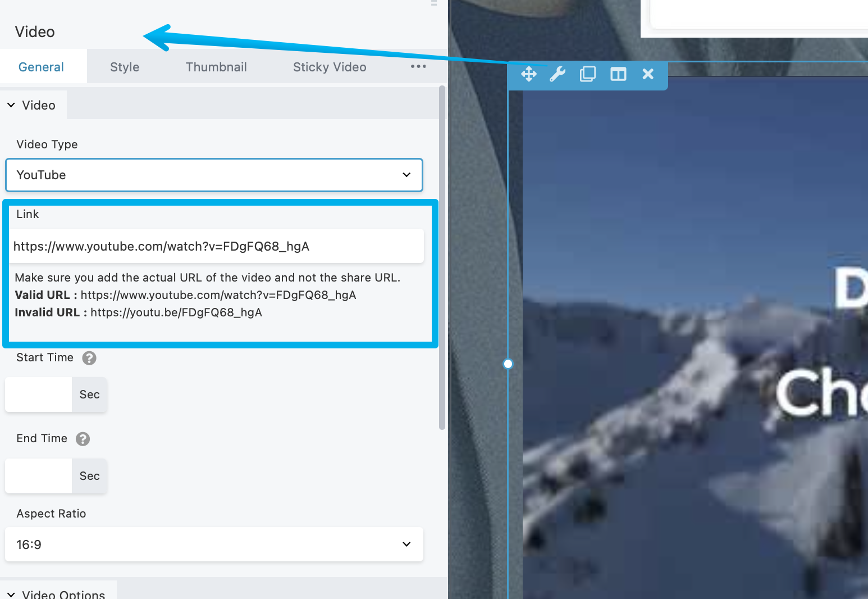868x599 pixels.
Task: Click the panel resize handle icon at top right
Action: click(x=433, y=4)
